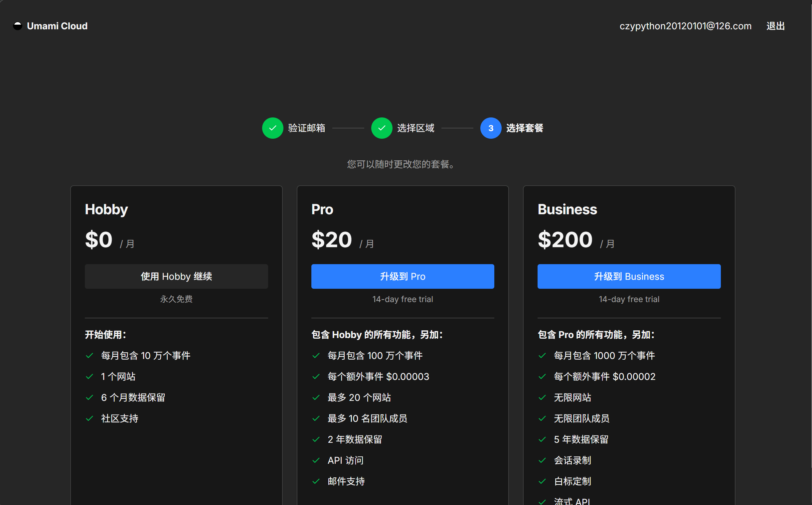Go to the 选择区域 step label
Image resolution: width=812 pixels, height=505 pixels.
tap(416, 128)
